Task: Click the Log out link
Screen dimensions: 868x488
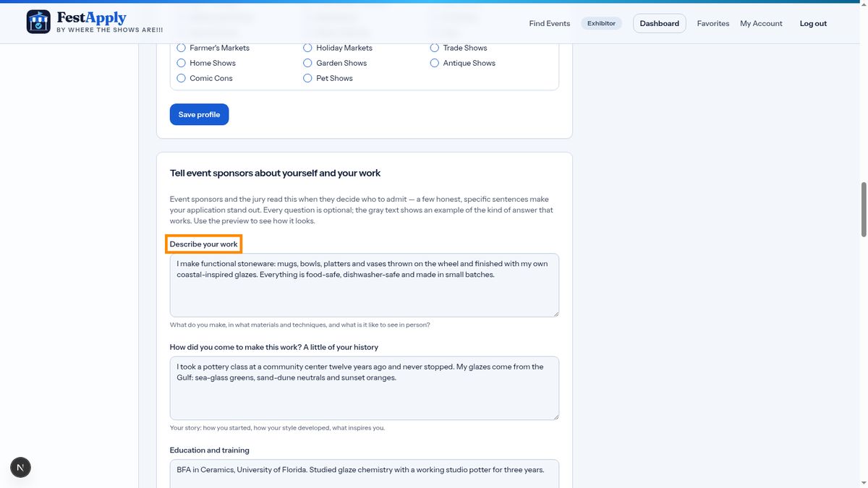Action: (813, 23)
